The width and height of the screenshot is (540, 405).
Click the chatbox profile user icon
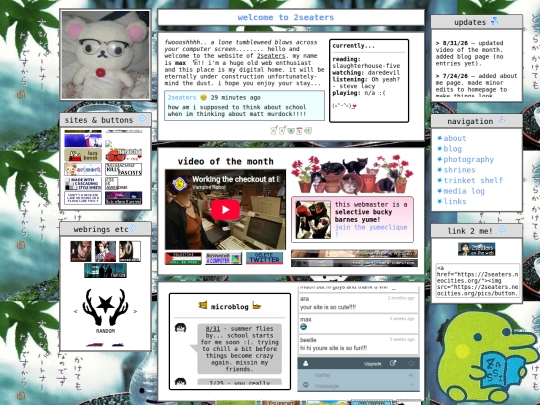pyautogui.click(x=305, y=363)
